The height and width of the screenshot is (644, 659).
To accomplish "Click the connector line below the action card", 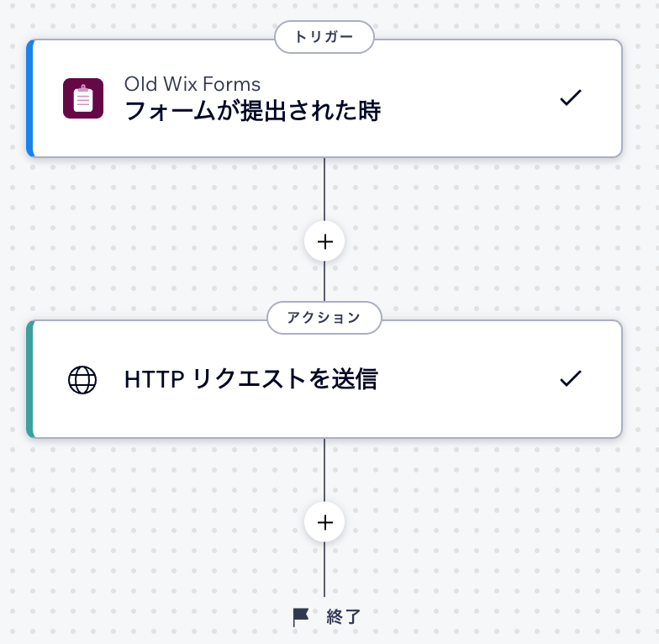I will 324,469.
